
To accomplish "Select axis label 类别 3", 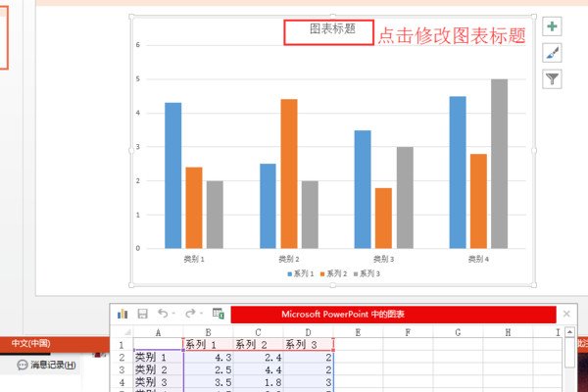I will click(383, 259).
